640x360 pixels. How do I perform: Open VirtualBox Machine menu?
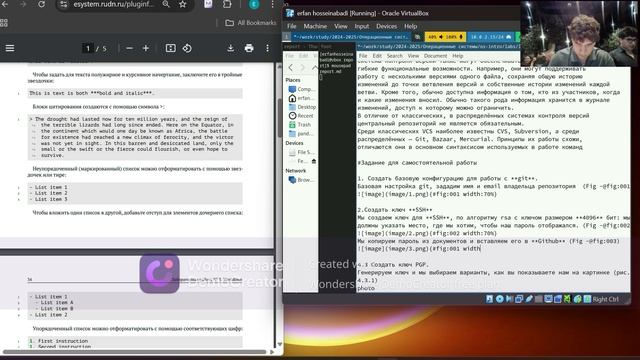315,26
